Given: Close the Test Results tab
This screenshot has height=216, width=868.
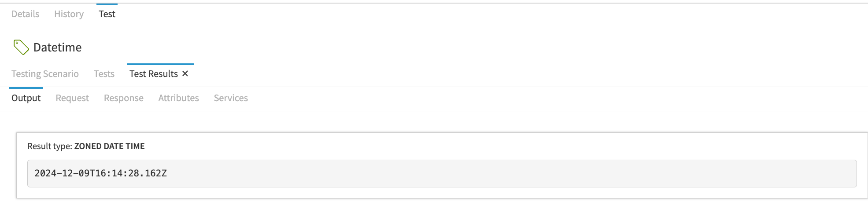Looking at the screenshot, I should (x=185, y=73).
